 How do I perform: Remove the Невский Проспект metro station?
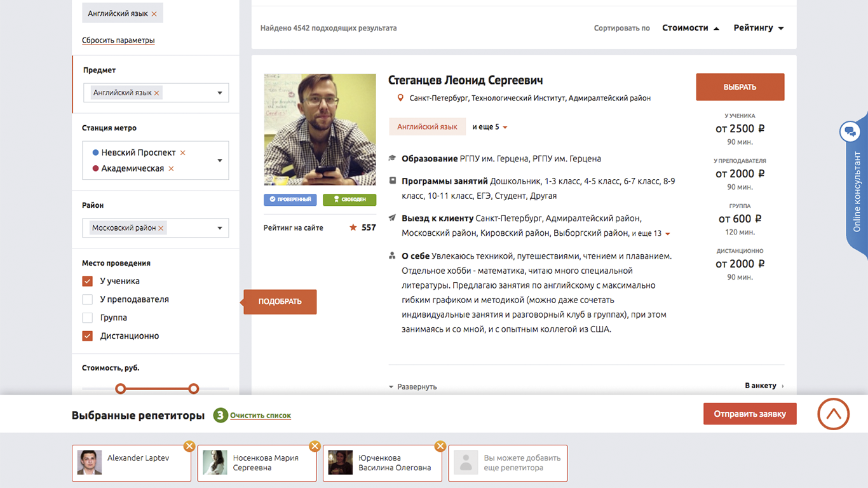pos(183,152)
